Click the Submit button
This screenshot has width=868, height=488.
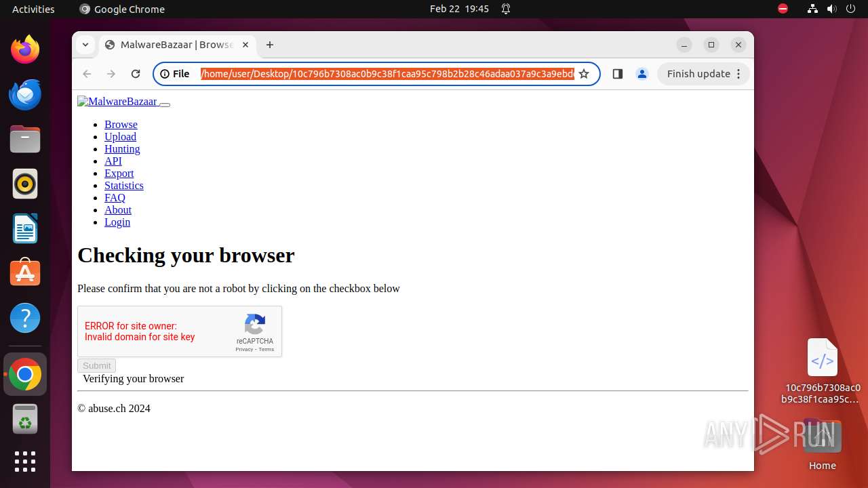coord(96,366)
